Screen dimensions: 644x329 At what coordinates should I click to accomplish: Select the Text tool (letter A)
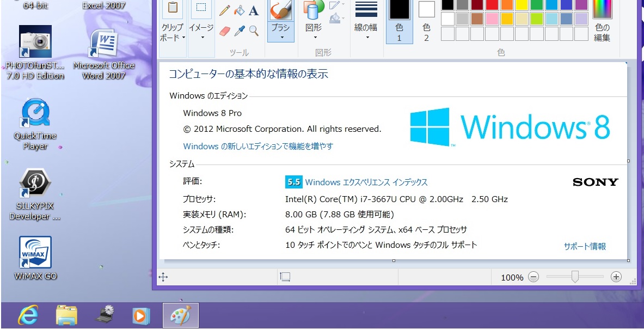pyautogui.click(x=254, y=10)
